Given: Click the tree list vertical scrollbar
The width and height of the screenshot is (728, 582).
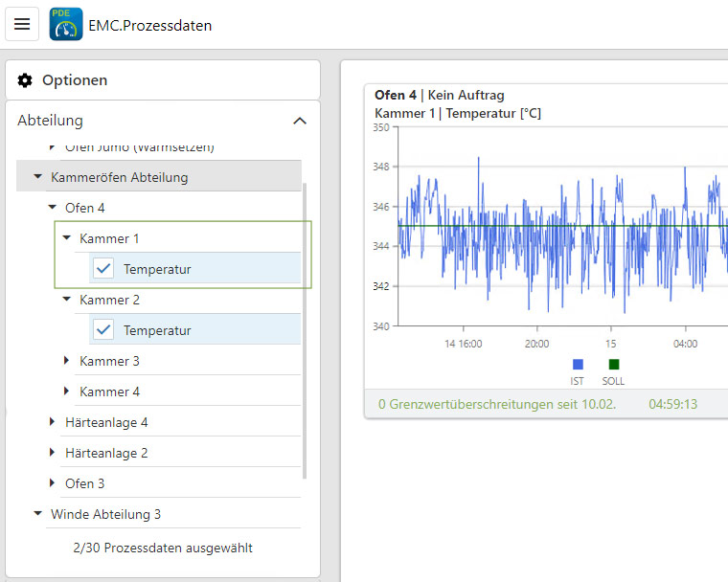Looking at the screenshot, I should tap(305, 325).
